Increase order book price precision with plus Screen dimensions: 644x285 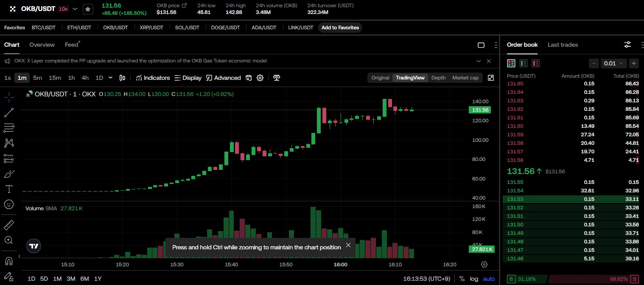(x=634, y=63)
